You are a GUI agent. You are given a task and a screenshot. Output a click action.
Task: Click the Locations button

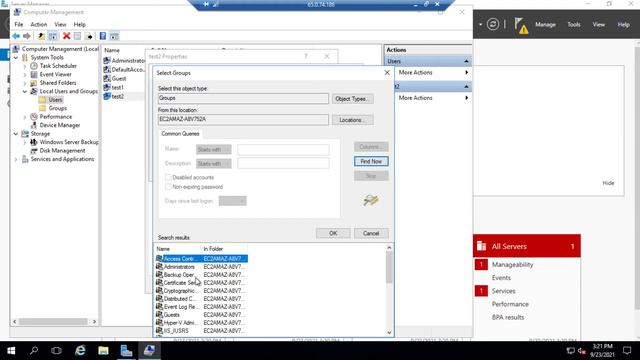point(352,120)
